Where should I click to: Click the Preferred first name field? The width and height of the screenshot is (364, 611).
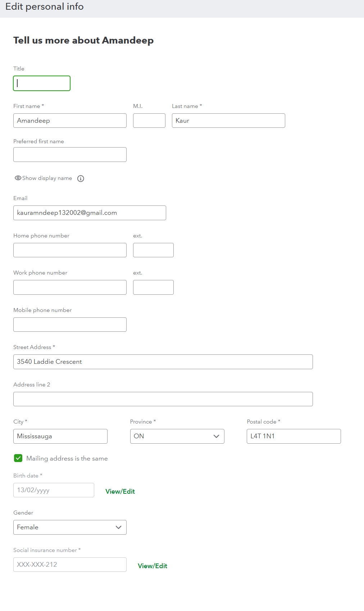tap(70, 154)
